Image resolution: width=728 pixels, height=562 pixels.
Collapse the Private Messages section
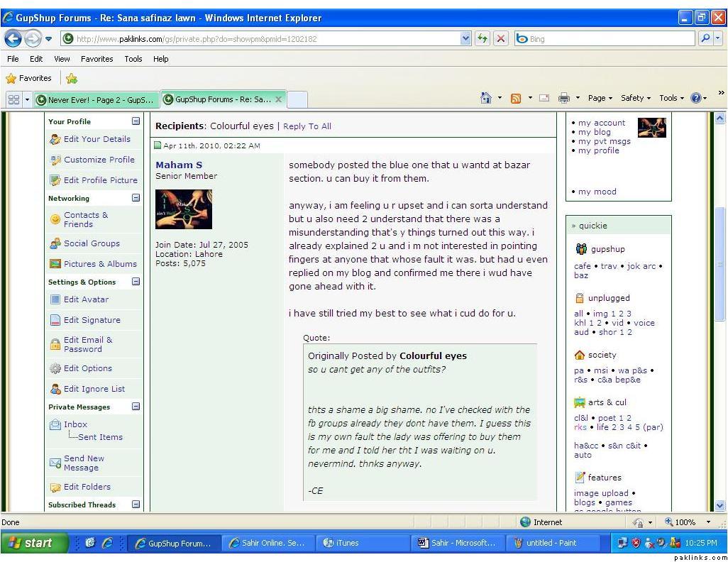click(136, 407)
